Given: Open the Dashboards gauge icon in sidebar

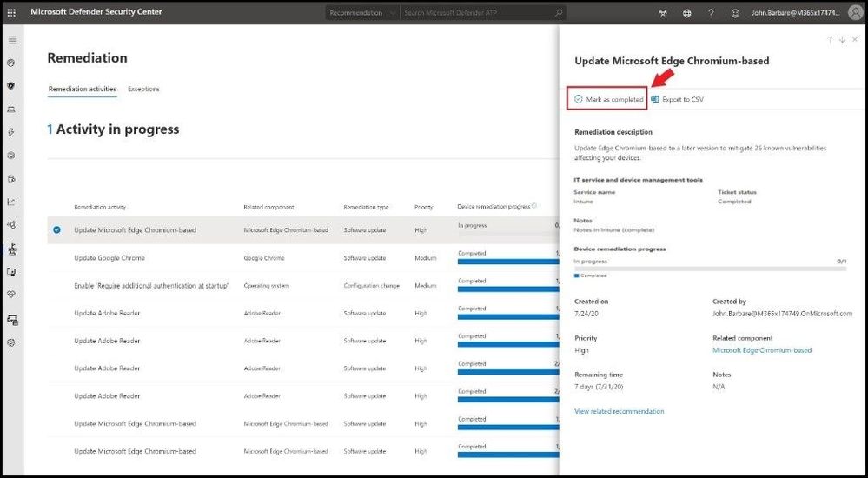Looking at the screenshot, I should coord(11,63).
